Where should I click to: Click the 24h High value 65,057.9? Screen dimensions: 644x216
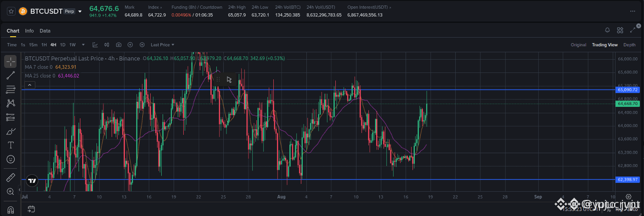click(237, 15)
